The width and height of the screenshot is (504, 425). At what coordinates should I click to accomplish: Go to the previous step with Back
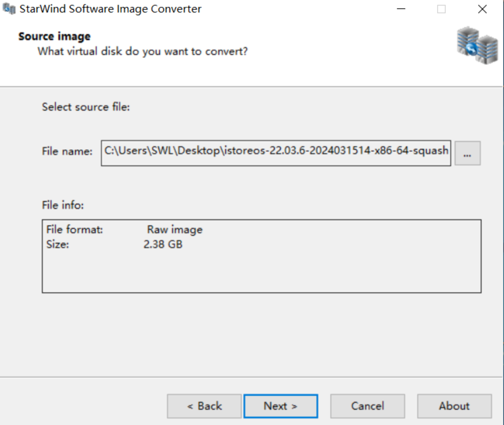[204, 406]
